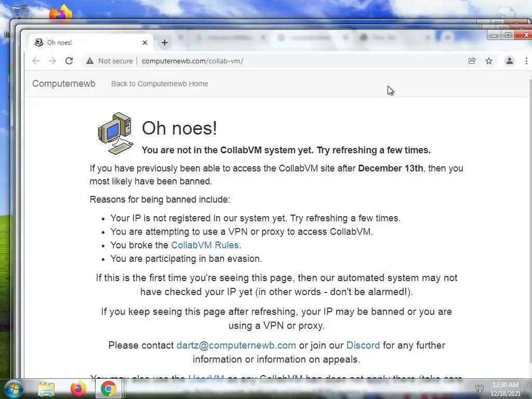Reload the page with the refresh icon
The image size is (532, 399).
[69, 61]
